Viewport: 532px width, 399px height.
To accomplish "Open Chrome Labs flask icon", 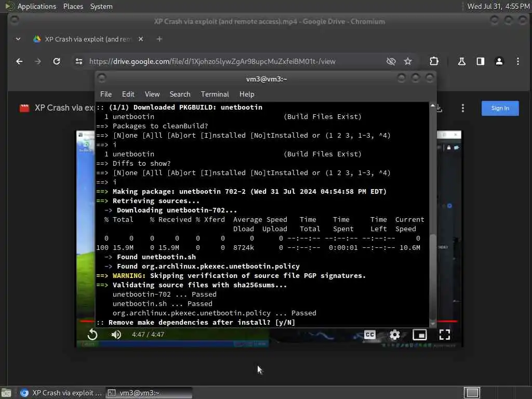I will [x=461, y=61].
